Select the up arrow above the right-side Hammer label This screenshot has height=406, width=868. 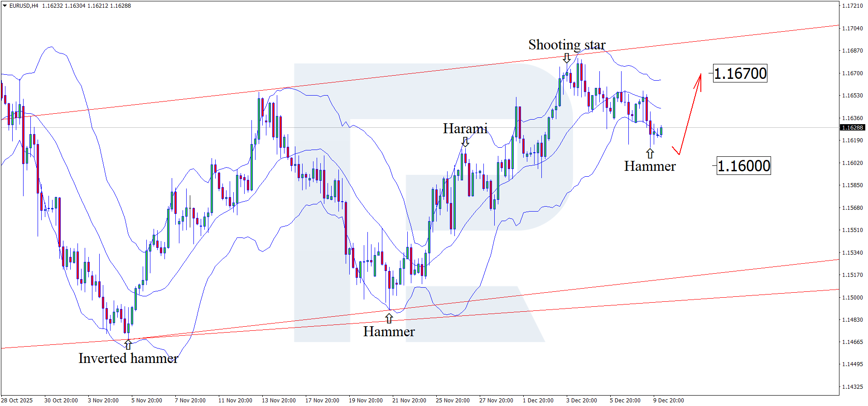coord(650,153)
